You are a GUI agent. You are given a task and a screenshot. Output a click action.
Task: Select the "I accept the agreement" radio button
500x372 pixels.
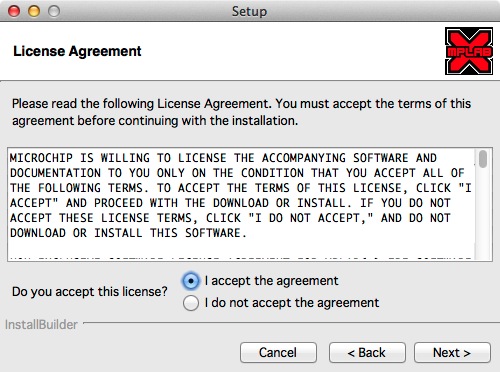point(191,281)
